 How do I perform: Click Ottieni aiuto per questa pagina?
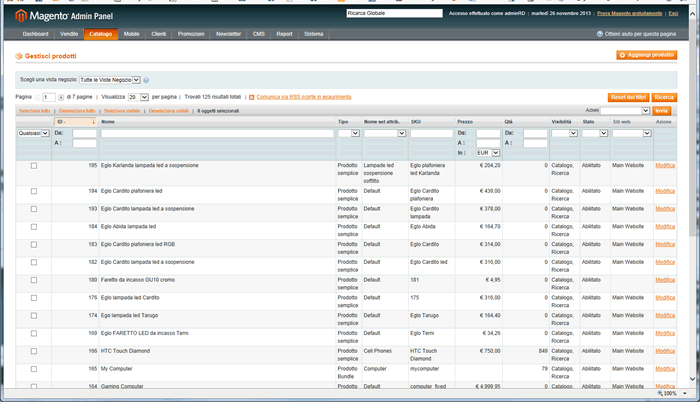pos(640,34)
